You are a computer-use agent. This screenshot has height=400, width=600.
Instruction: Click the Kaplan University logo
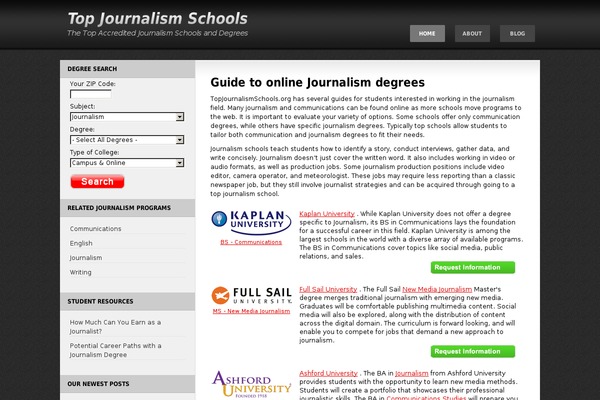251,222
